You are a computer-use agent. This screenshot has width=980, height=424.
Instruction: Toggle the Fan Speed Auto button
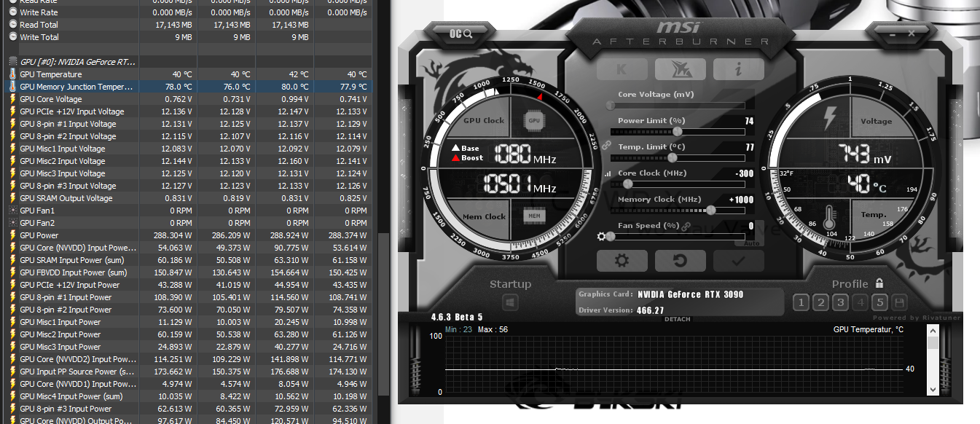(x=751, y=243)
